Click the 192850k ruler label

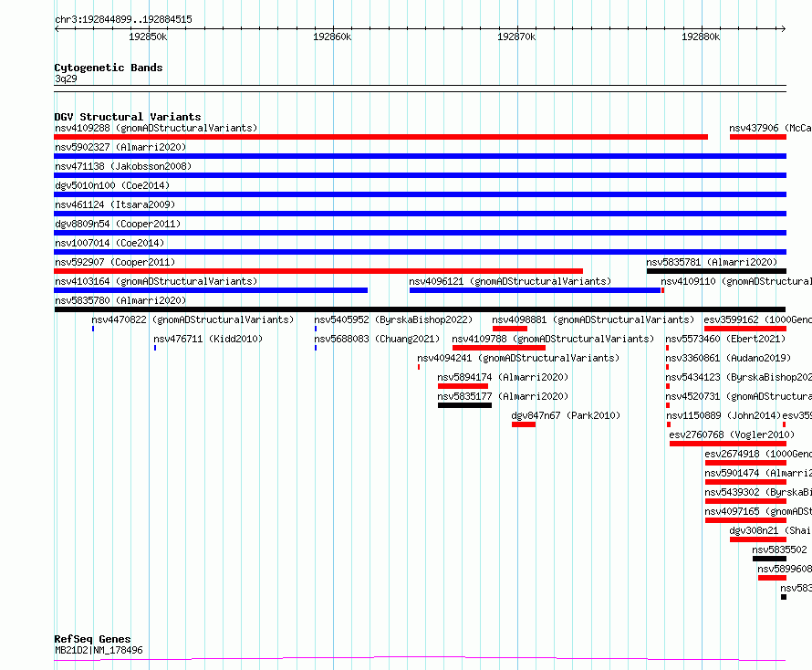coord(148,37)
